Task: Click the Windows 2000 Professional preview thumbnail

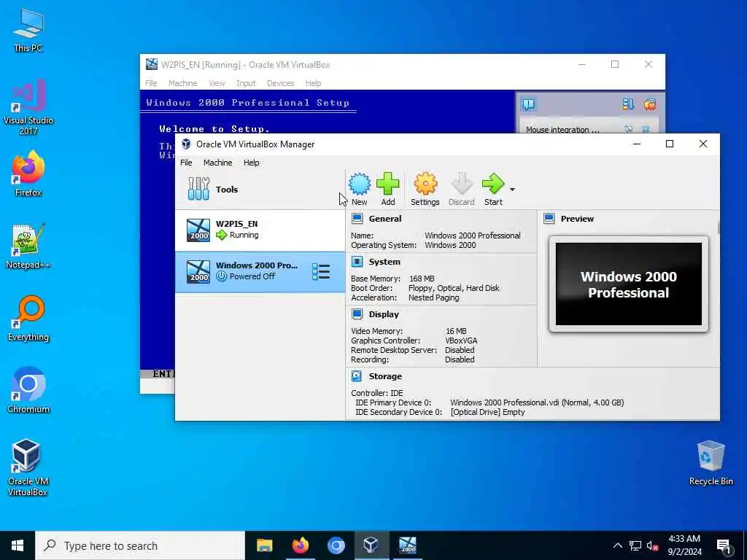Action: [x=628, y=284]
